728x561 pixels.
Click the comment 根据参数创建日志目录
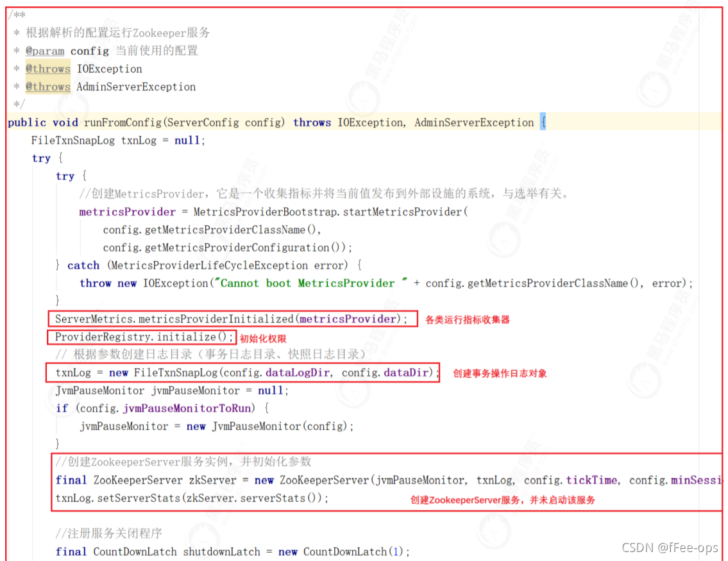[x=211, y=355]
